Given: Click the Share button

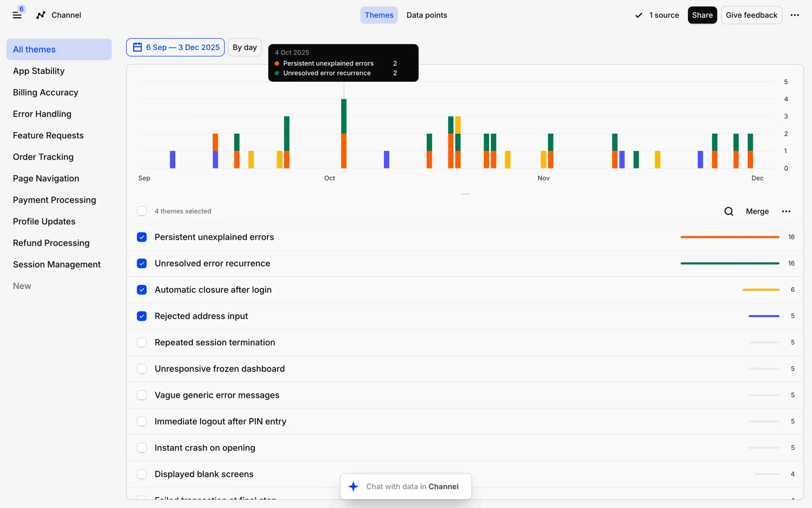Looking at the screenshot, I should point(702,15).
